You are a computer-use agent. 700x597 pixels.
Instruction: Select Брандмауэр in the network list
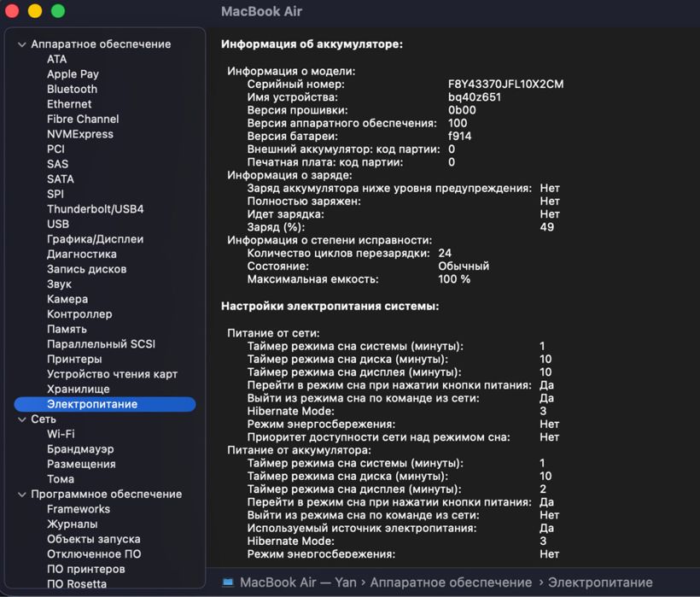click(80, 449)
